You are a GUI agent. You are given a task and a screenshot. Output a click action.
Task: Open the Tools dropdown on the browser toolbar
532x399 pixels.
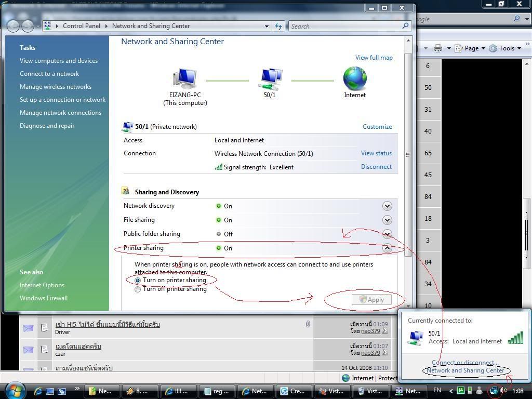click(x=505, y=47)
